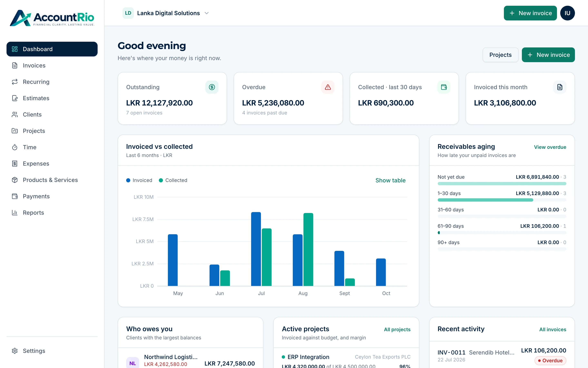Open the View overdue link
588x368 pixels.
pos(550,147)
